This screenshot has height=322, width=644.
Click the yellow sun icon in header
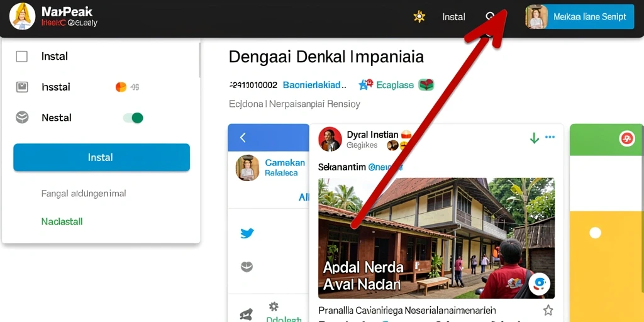tap(419, 16)
